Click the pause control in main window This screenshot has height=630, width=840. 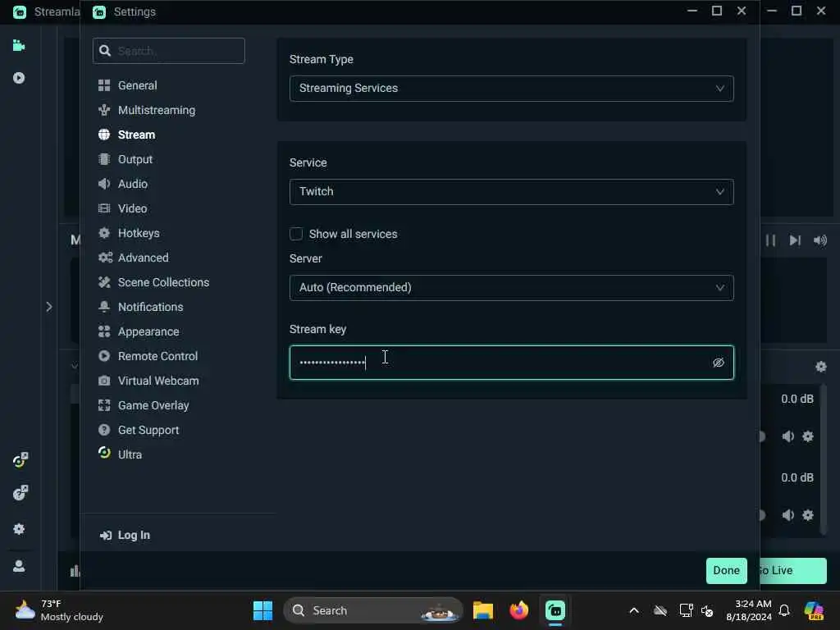(x=770, y=241)
